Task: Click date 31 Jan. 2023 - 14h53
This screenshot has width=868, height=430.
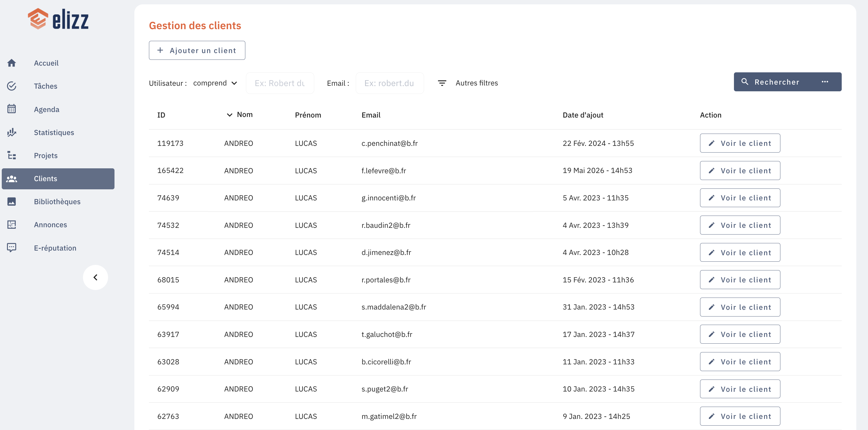Action: 598,307
